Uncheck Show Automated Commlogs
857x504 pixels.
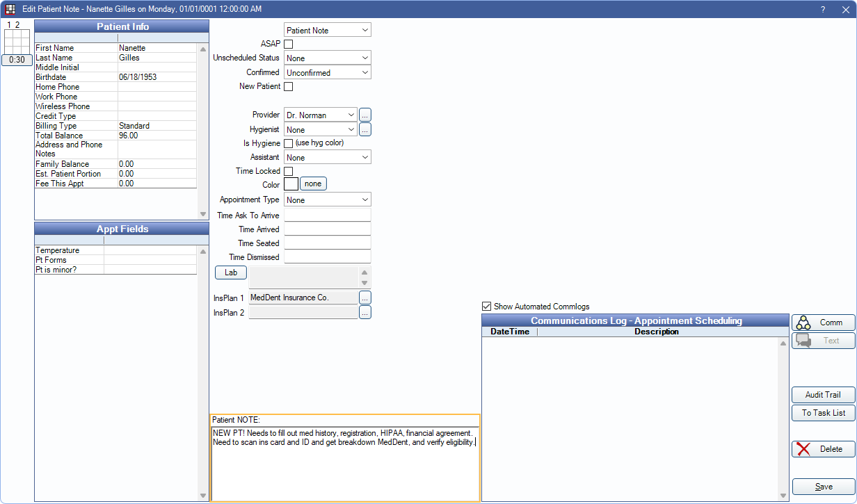point(487,307)
